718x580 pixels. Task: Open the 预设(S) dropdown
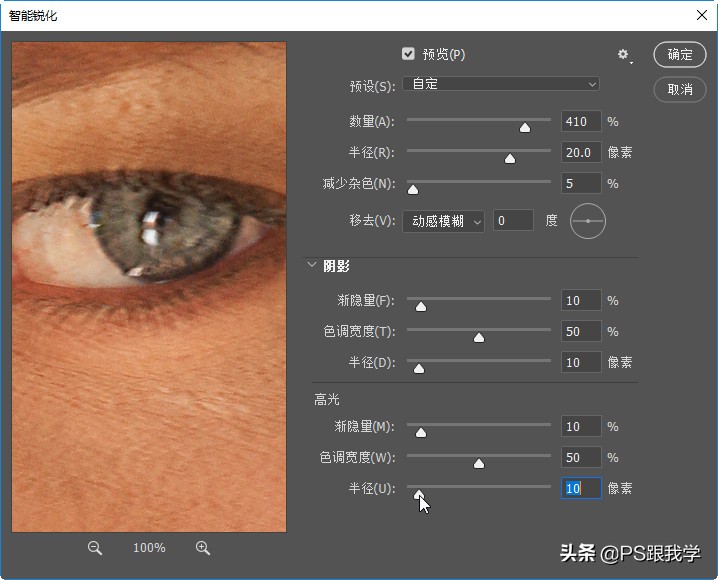pyautogui.click(x=501, y=84)
